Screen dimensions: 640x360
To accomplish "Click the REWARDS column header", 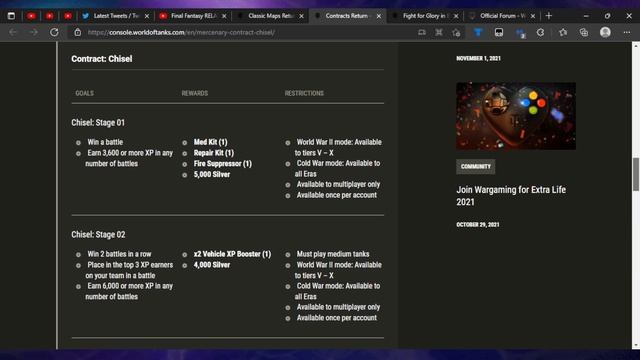I will (195, 93).
